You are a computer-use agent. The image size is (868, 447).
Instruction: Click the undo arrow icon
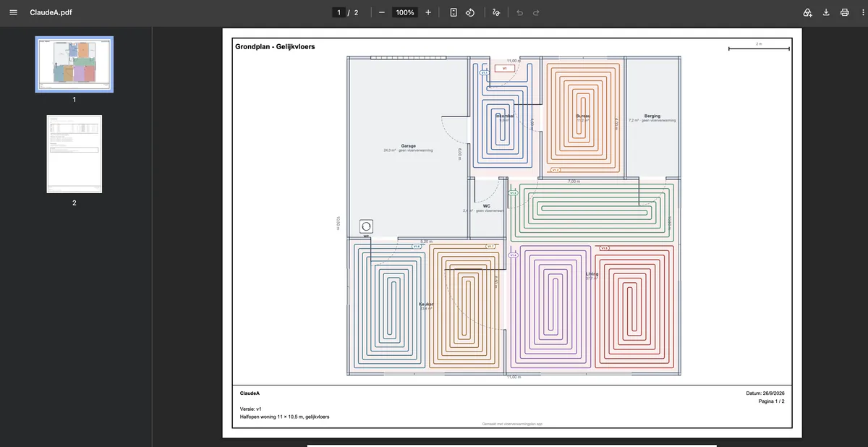click(x=519, y=12)
